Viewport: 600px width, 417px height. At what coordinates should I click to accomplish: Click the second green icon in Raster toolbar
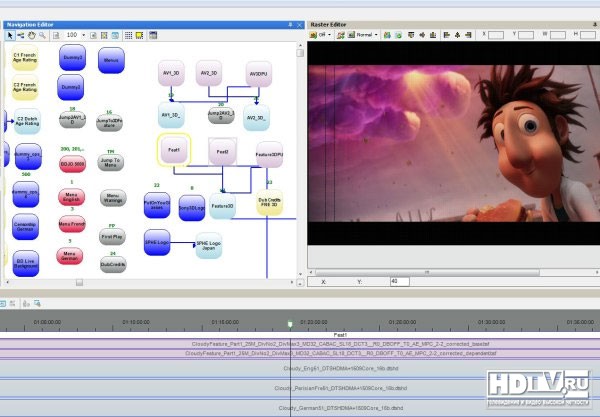(398, 35)
